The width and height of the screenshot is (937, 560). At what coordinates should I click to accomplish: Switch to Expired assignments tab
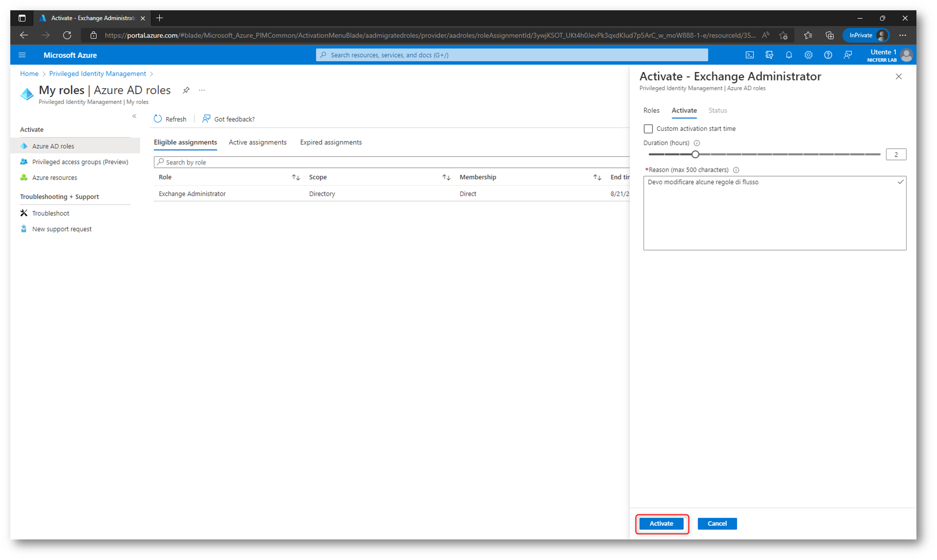(x=331, y=142)
